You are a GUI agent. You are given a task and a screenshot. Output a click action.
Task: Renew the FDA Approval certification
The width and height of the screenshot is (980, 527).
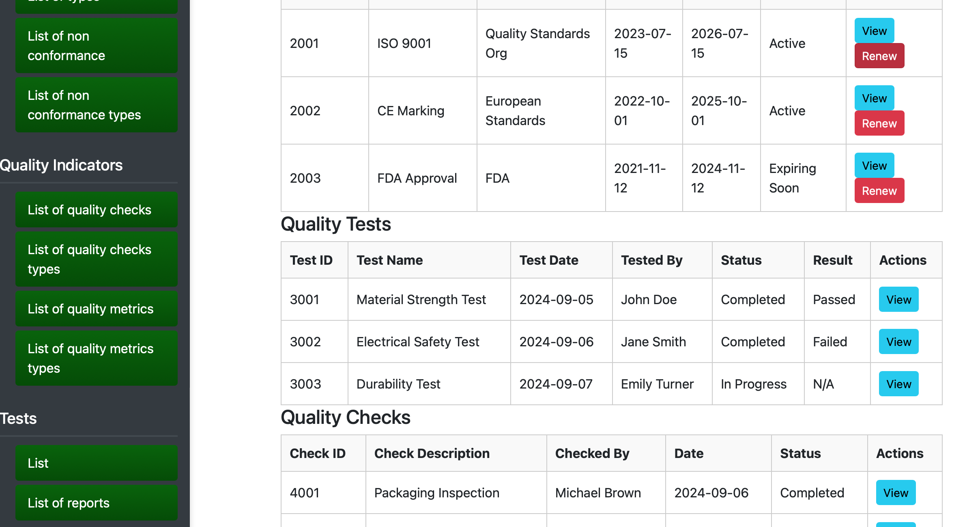(x=879, y=190)
